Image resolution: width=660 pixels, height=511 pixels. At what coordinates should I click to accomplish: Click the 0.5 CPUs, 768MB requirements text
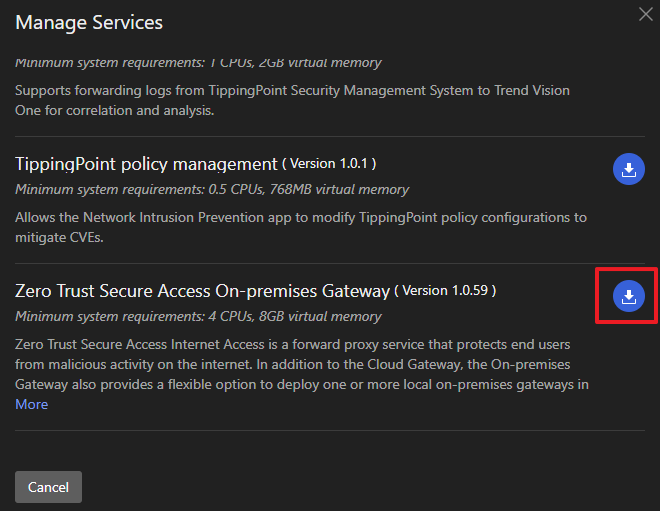point(212,189)
